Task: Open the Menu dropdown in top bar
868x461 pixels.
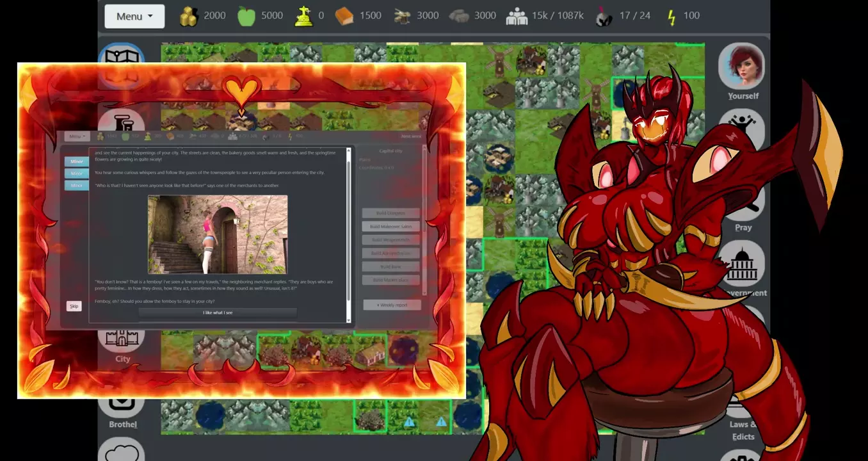Action: click(134, 16)
